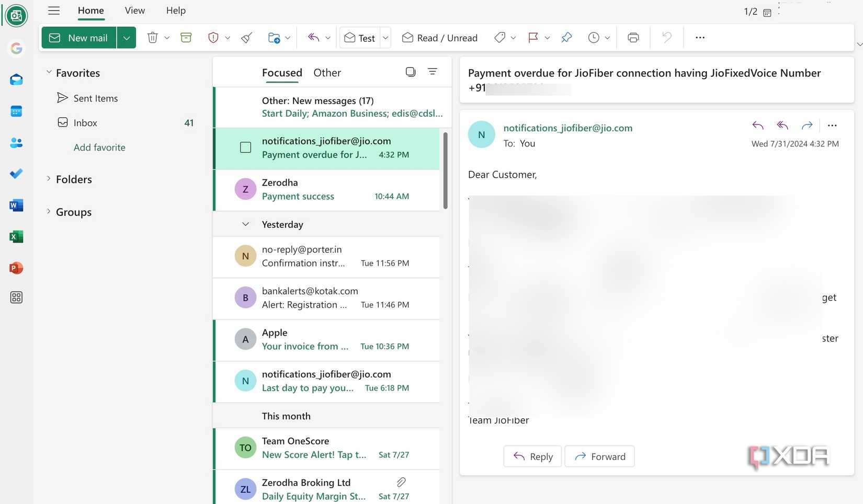Pin the message with pin icon
The width and height of the screenshot is (863, 504).
(566, 38)
